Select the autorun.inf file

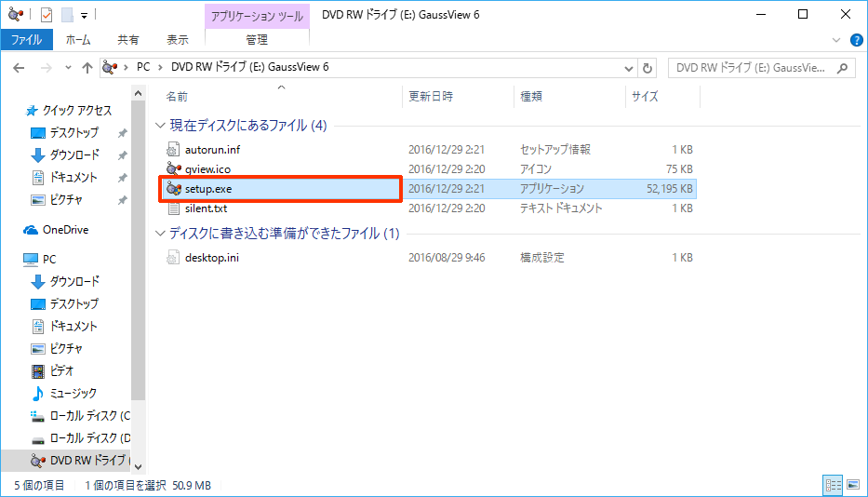point(212,150)
